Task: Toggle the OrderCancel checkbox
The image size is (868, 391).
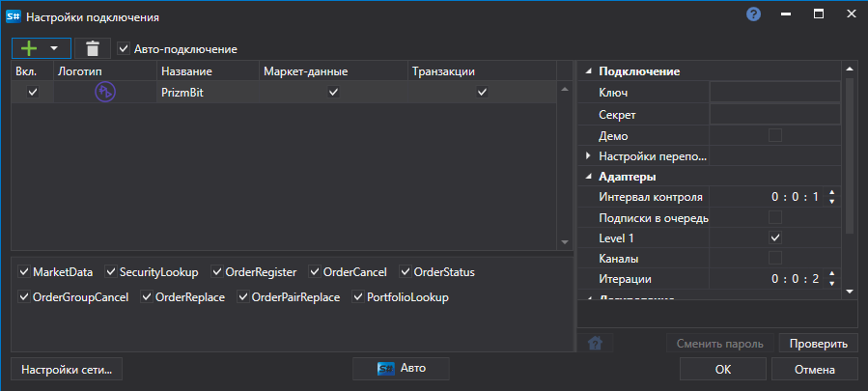Action: coord(315,272)
